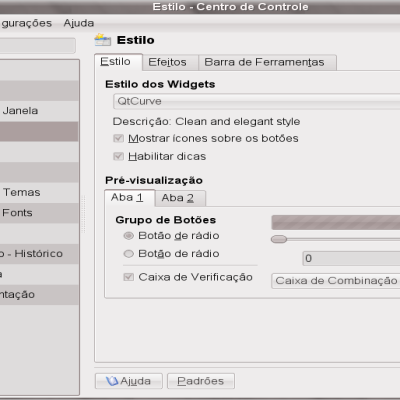
Task: Select preview tab Aba 2
Action: [180, 198]
